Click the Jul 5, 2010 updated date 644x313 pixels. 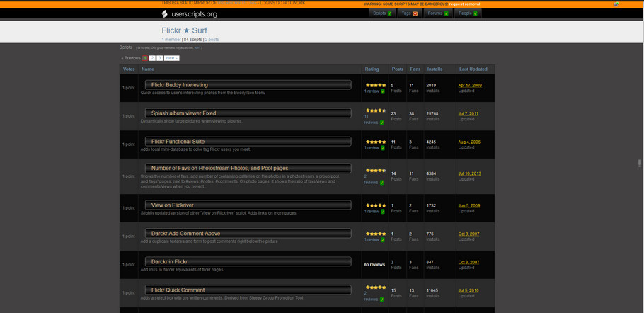coord(468,291)
